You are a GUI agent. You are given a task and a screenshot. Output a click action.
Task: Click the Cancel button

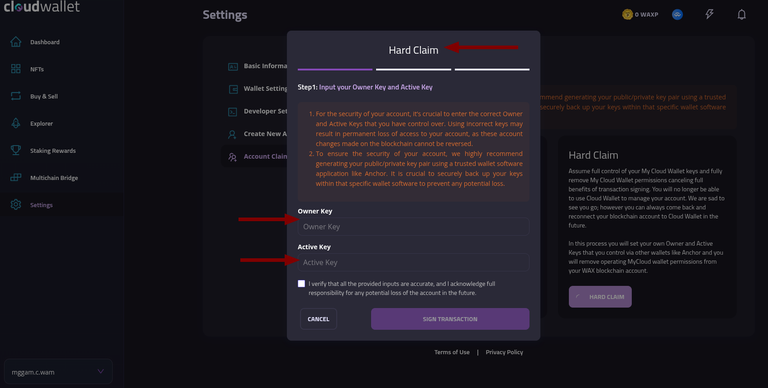(x=318, y=319)
